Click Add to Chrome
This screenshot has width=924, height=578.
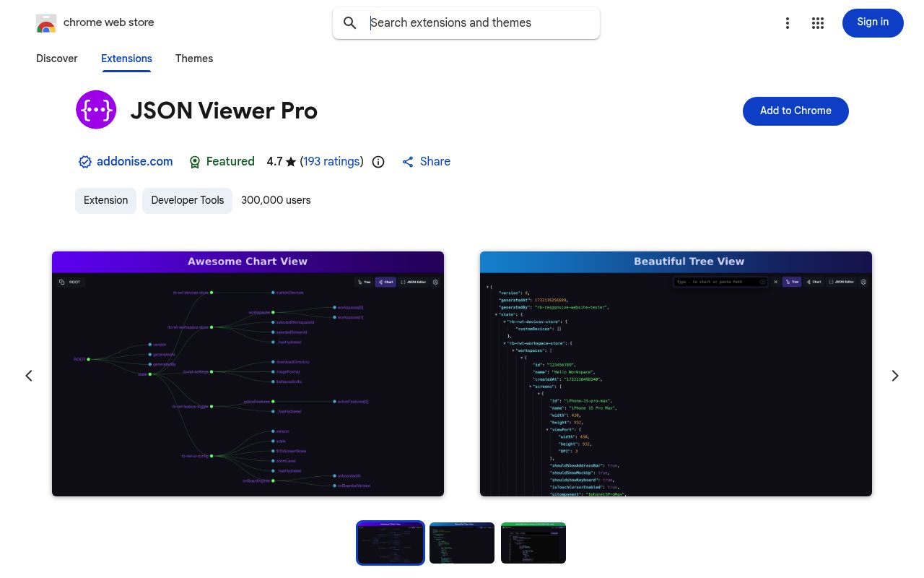pyautogui.click(x=796, y=111)
